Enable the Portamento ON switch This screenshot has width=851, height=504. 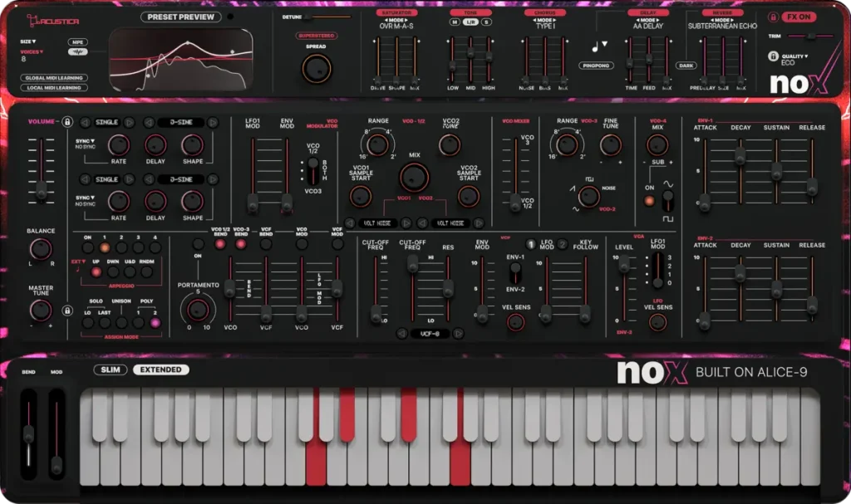click(197, 245)
